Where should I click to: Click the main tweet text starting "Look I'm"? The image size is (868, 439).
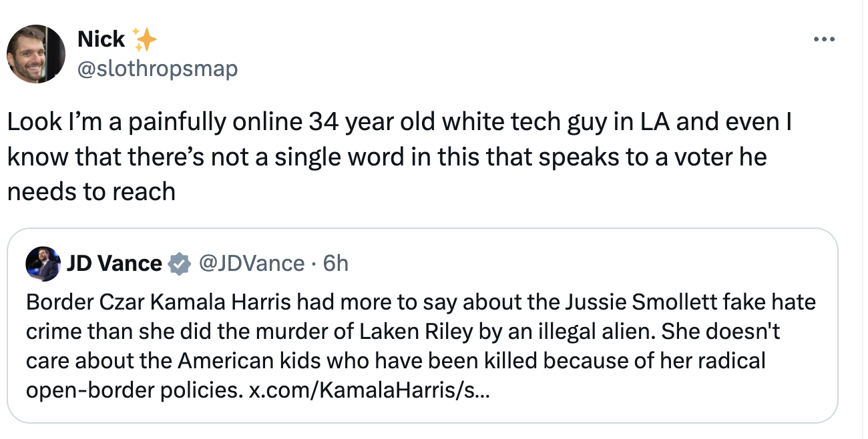(399, 157)
